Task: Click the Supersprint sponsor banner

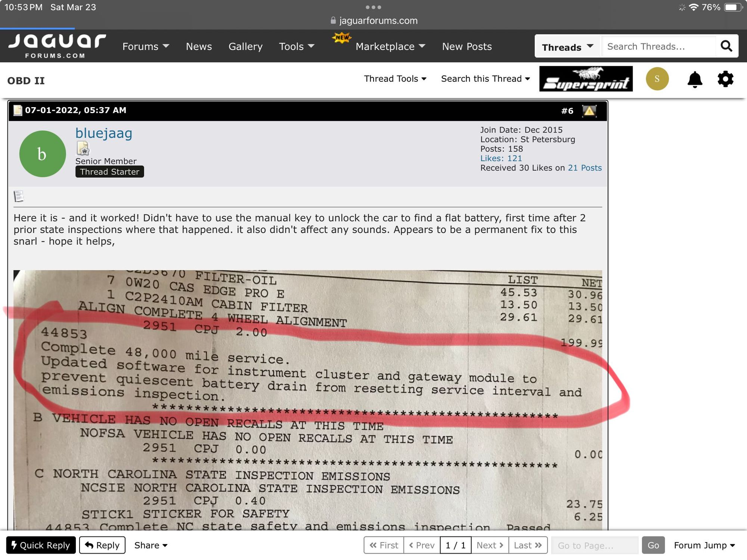Action: pyautogui.click(x=586, y=79)
